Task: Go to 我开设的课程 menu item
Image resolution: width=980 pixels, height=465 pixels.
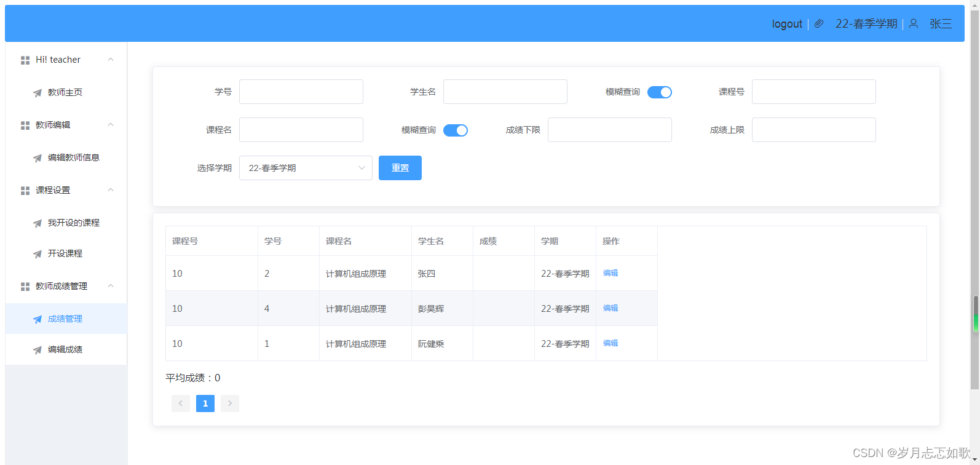Action: (66, 223)
